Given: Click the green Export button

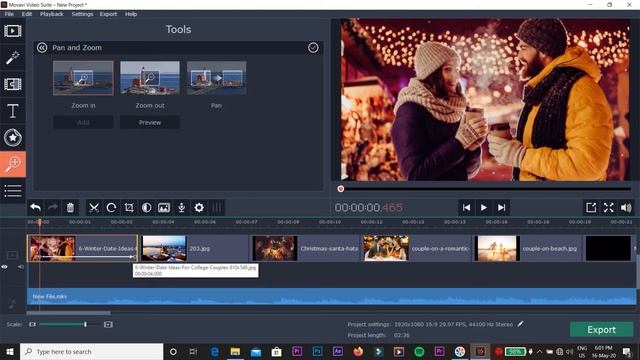Looking at the screenshot, I should 602,329.
